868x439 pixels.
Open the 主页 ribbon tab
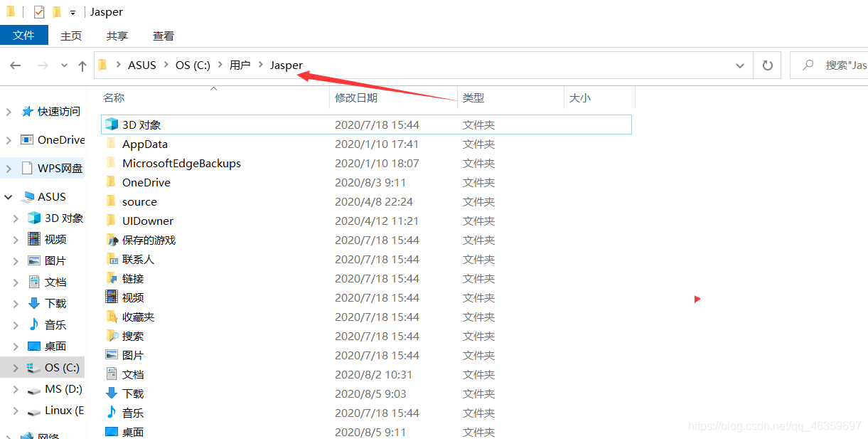(71, 36)
